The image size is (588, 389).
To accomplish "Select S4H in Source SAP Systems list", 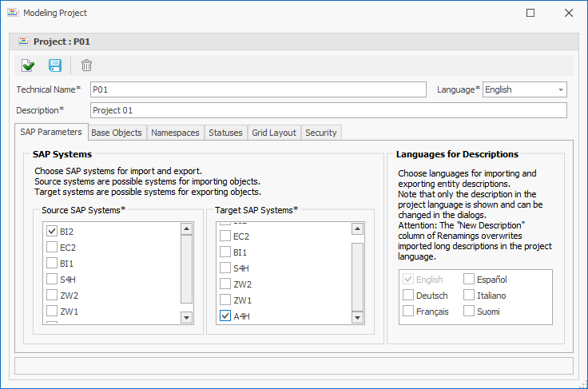I will (52, 280).
